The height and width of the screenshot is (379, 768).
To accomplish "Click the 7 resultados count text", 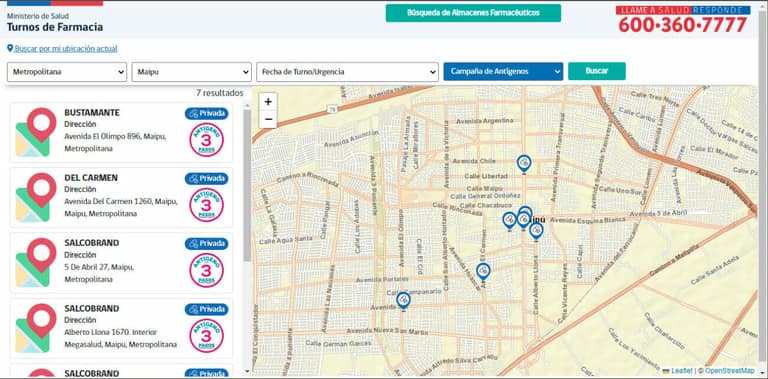I will tap(219, 93).
